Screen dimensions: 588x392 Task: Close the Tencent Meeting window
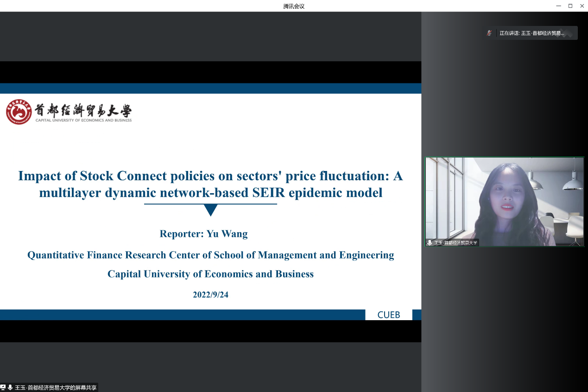[x=582, y=6]
